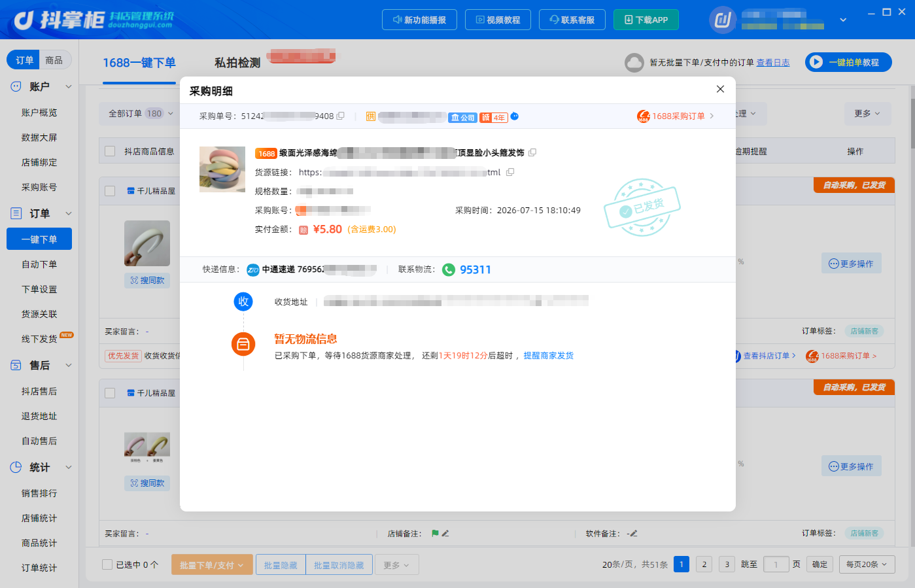Select 线下发货 in sidebar
The height and width of the screenshot is (588, 915).
(x=39, y=339)
